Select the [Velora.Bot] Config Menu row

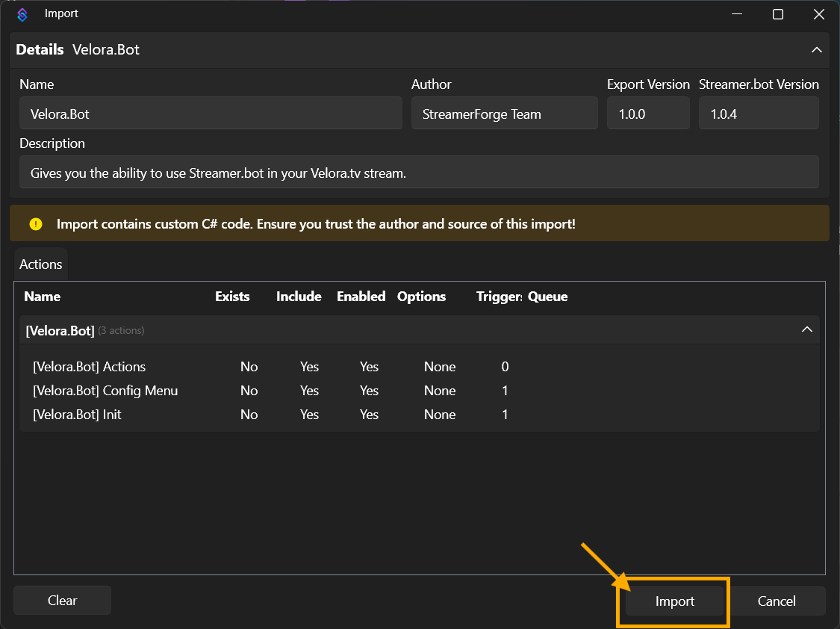[x=105, y=391]
